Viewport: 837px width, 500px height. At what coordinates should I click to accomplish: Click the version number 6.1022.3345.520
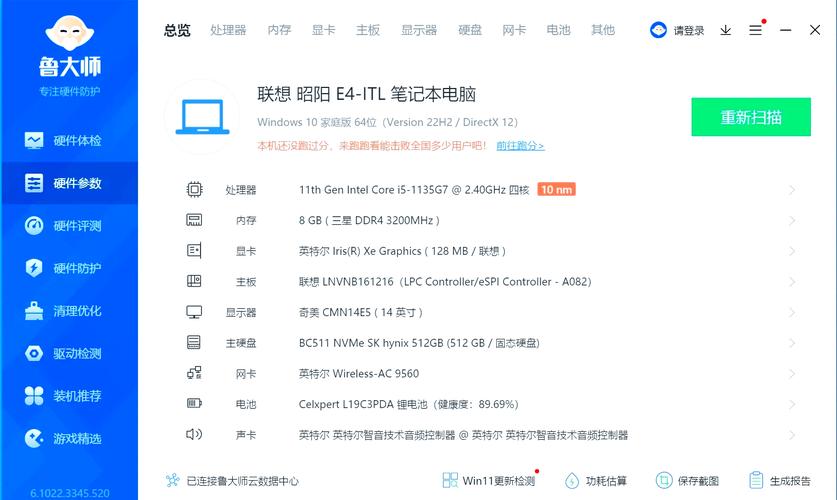69,493
